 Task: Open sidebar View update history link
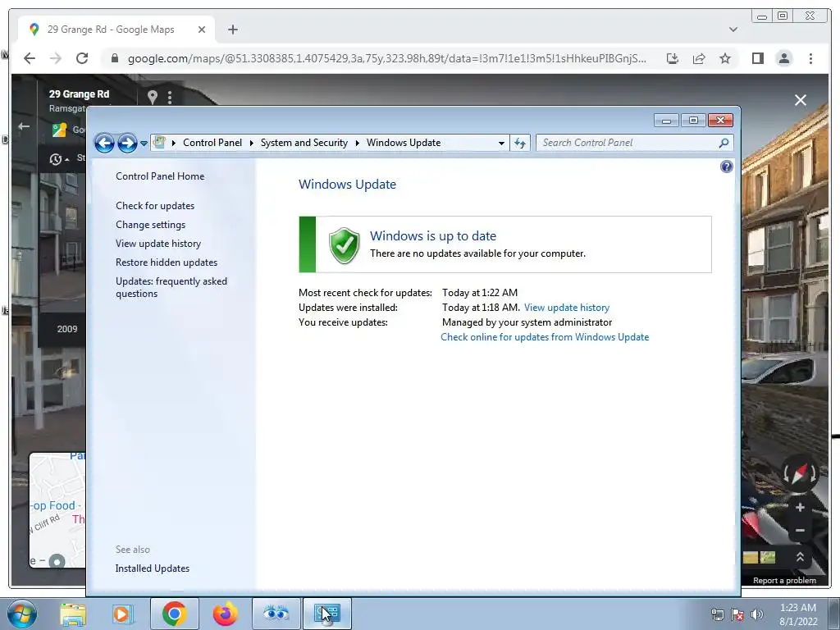point(158,243)
